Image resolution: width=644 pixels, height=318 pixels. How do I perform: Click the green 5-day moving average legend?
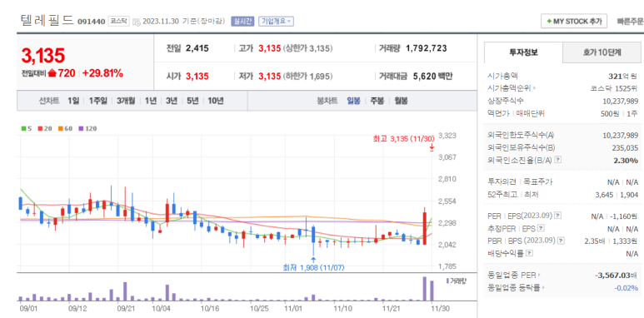tap(27, 128)
